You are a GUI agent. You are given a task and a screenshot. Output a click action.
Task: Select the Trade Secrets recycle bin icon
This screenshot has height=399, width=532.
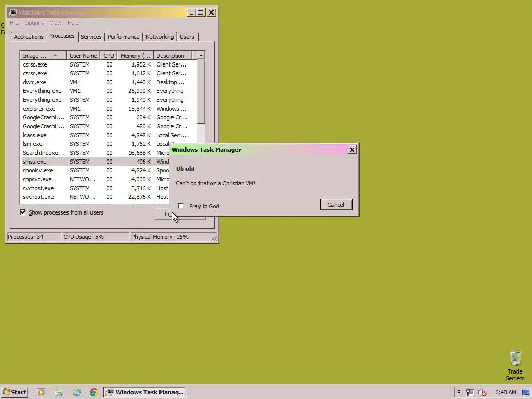pyautogui.click(x=515, y=365)
